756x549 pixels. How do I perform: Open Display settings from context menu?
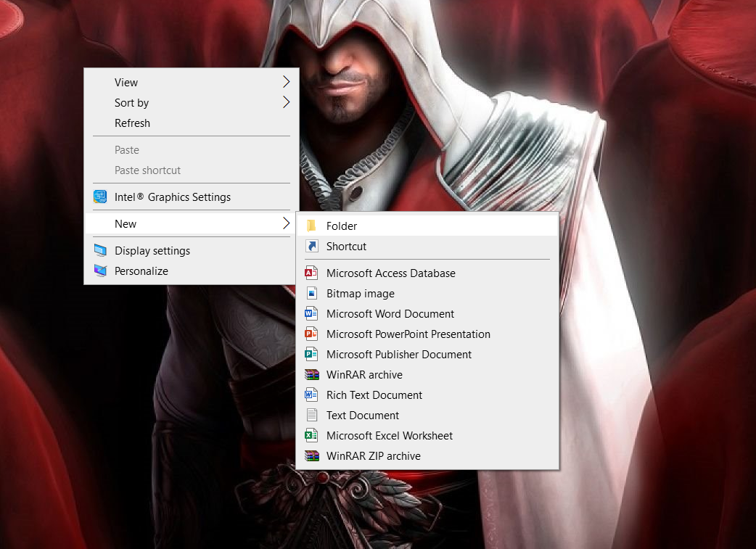coord(192,251)
